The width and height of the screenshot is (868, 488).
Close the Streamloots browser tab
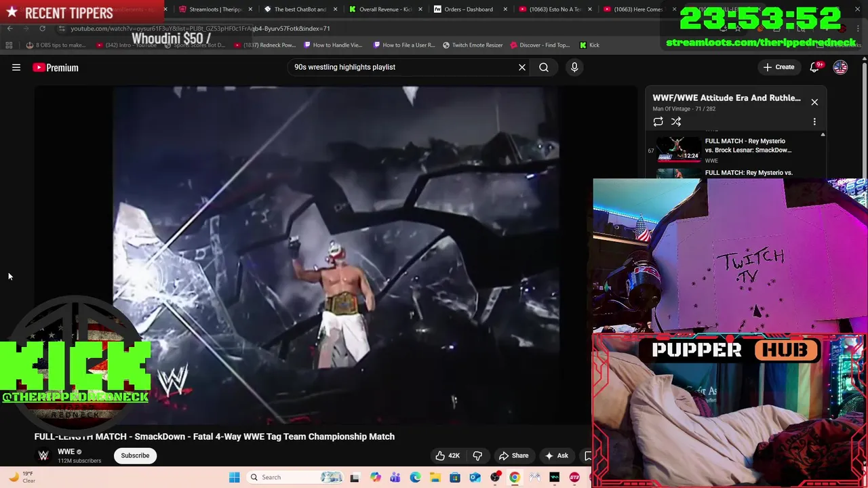251,9
